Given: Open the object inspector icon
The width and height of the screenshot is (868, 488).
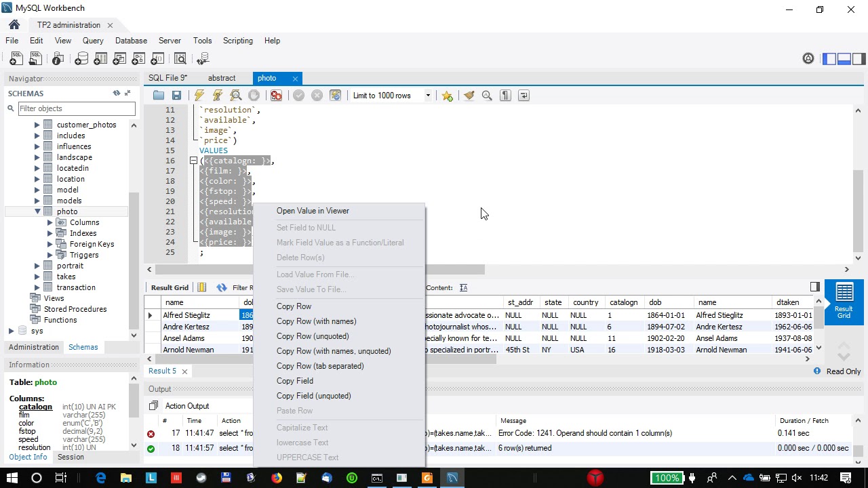Looking at the screenshot, I should (58, 59).
